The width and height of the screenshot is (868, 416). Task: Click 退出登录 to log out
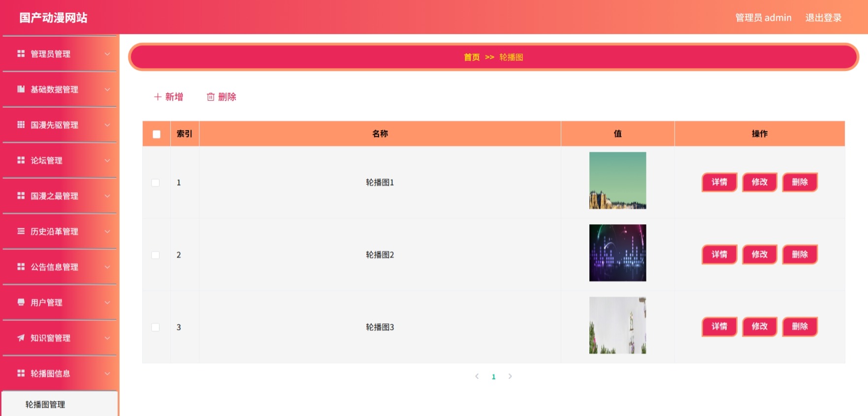[823, 18]
